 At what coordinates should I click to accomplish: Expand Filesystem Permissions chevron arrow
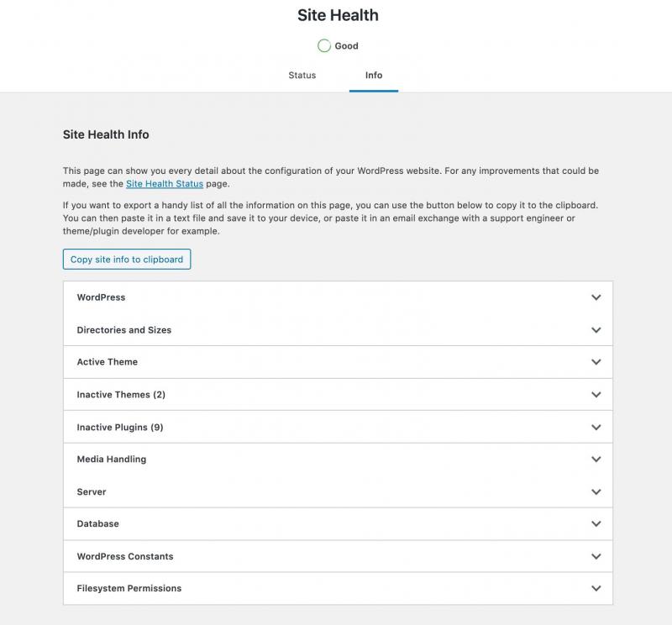coord(596,589)
